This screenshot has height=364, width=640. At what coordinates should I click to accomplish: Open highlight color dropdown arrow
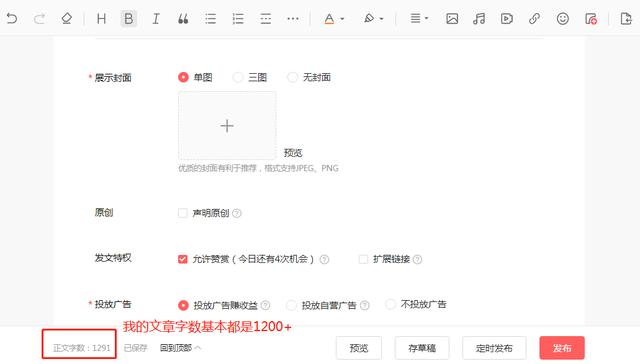pyautogui.click(x=382, y=19)
